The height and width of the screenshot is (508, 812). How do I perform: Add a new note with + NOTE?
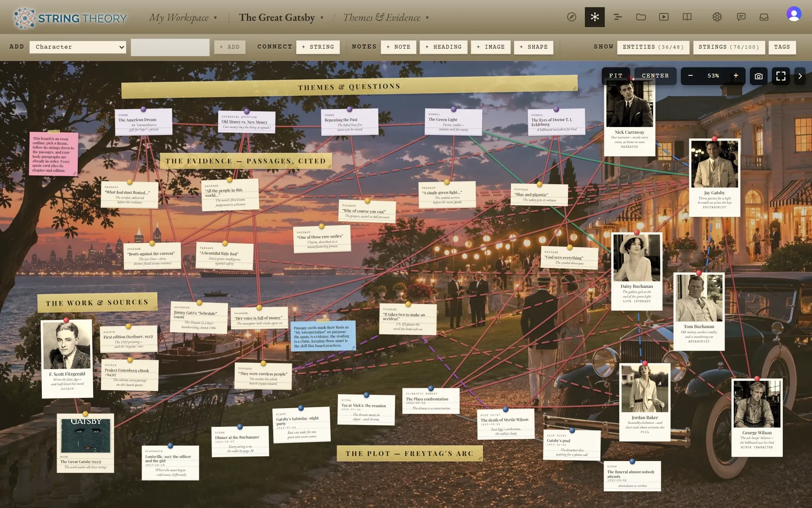point(398,47)
